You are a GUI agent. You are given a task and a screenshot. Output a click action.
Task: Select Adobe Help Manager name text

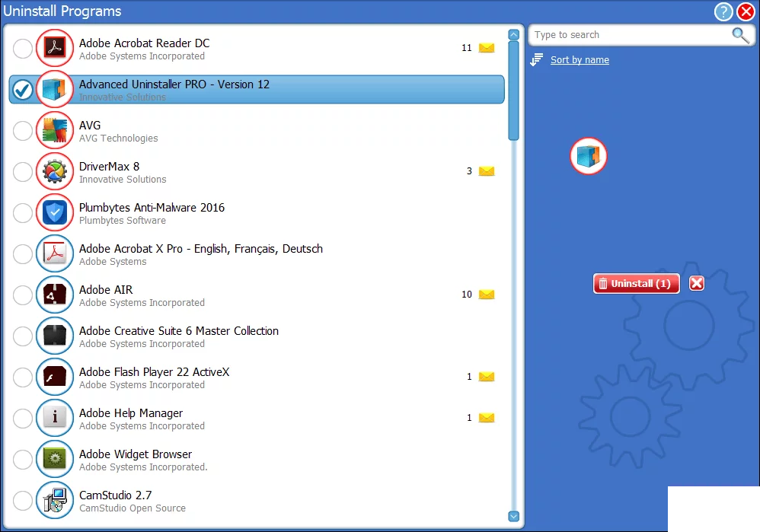(x=131, y=413)
